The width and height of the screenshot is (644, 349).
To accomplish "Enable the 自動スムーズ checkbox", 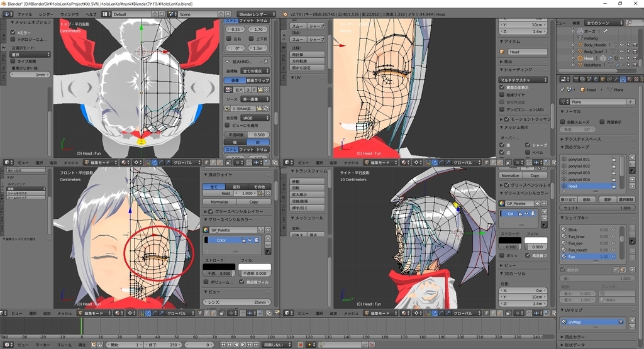I will [563, 122].
